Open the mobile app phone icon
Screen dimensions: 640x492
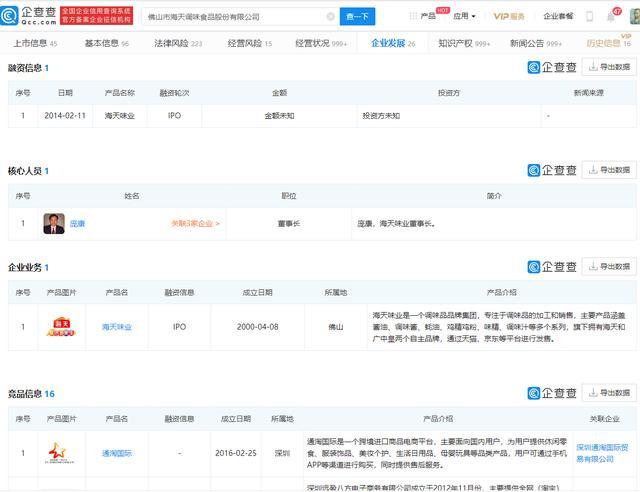589,16
